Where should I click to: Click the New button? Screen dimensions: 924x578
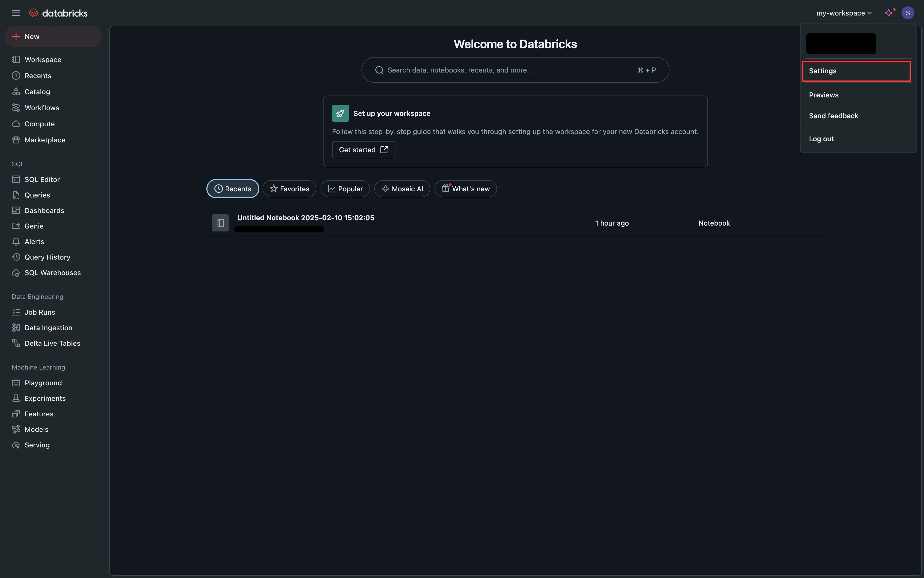(53, 37)
